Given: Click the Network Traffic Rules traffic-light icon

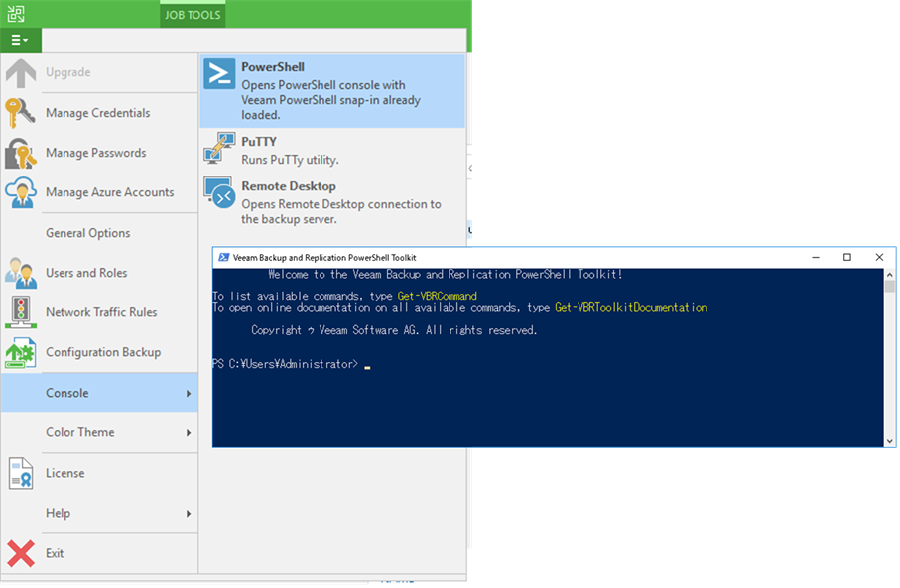Looking at the screenshot, I should [x=21, y=312].
